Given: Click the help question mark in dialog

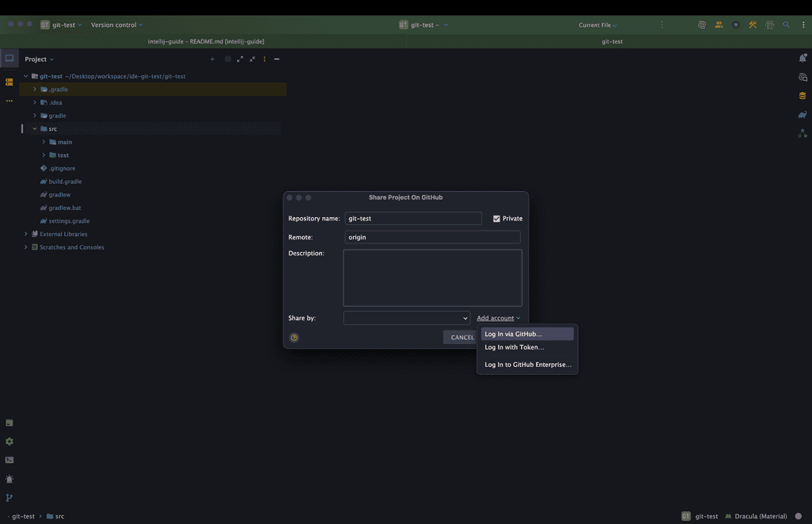Looking at the screenshot, I should [x=294, y=338].
